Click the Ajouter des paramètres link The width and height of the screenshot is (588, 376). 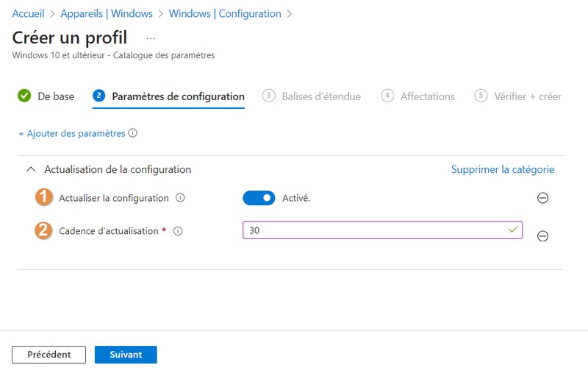point(71,134)
